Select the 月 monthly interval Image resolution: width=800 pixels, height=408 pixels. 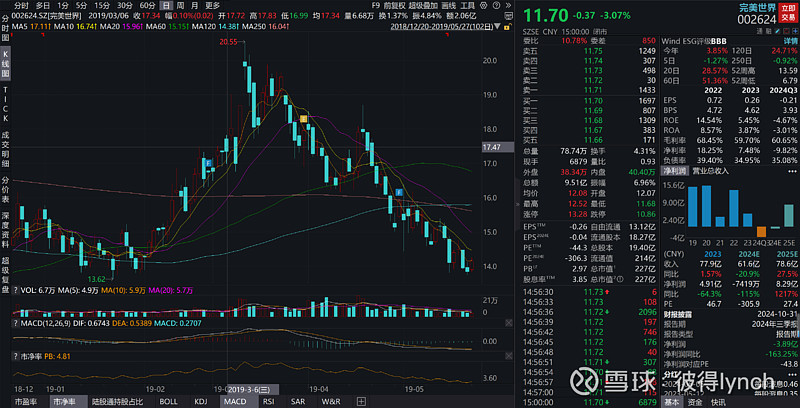(195, 6)
